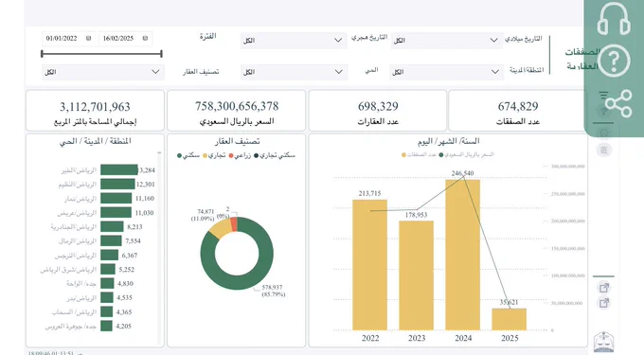644x355 pixels.
Task: Toggle the السعر بالريال السعودي legend item
Action: 466,154
